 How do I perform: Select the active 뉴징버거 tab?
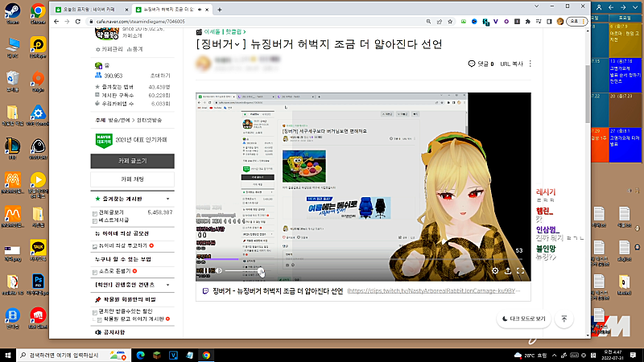point(171,9)
